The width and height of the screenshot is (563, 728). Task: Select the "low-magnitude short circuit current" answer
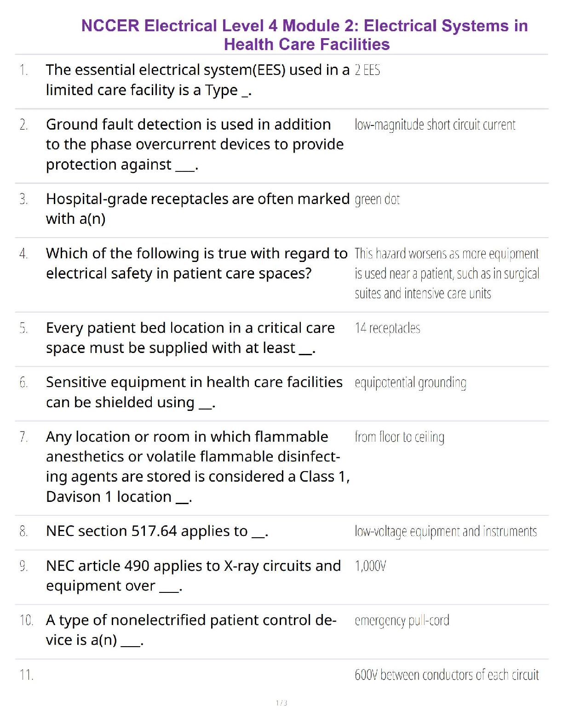tap(435, 125)
